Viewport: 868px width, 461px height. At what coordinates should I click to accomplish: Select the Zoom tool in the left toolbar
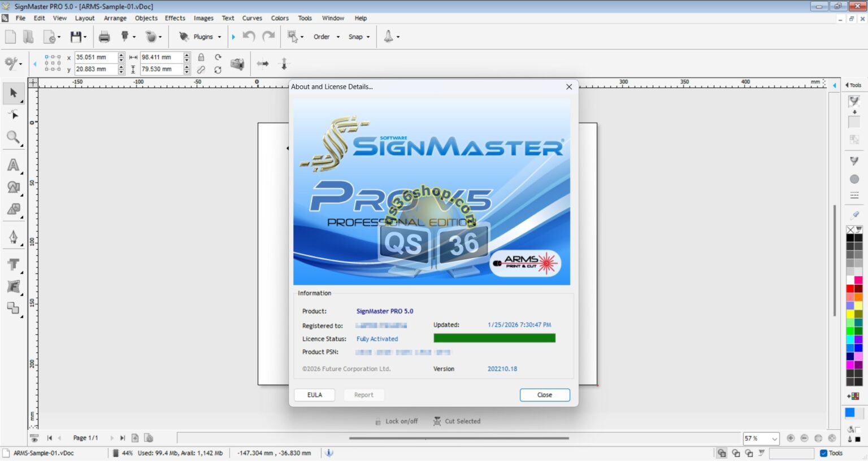14,137
